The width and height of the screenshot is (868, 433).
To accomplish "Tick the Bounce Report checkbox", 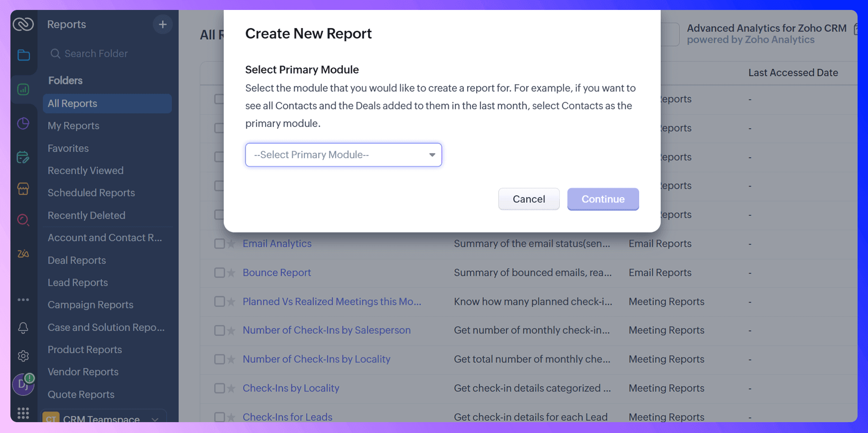I will 220,273.
